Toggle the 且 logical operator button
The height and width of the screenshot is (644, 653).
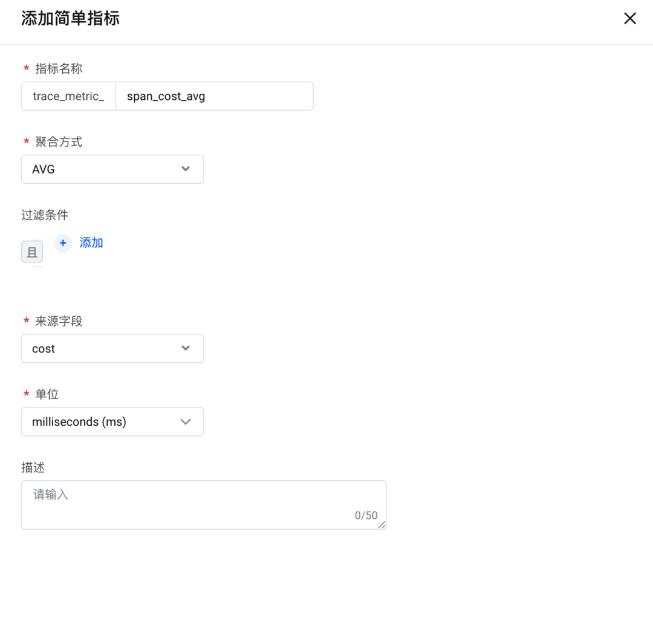32,252
